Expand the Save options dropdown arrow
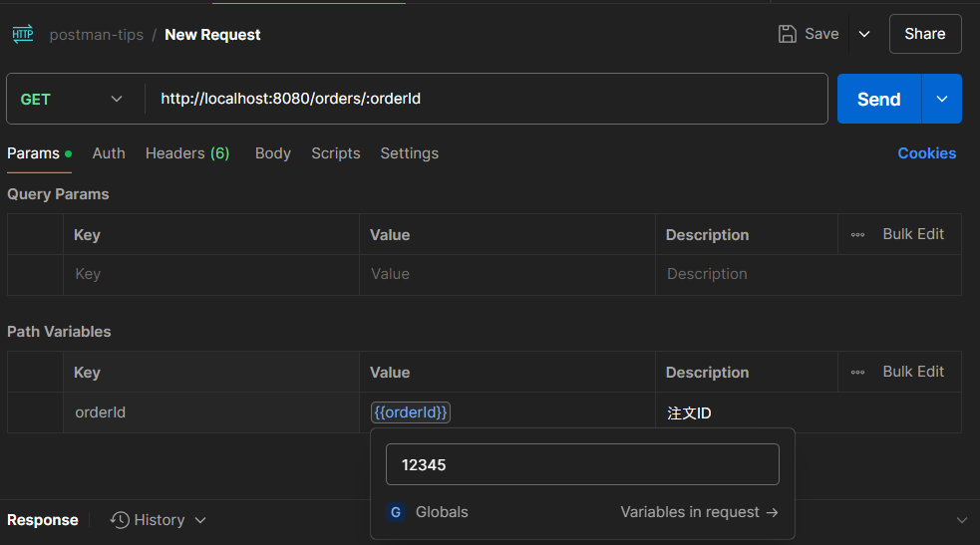 864,34
